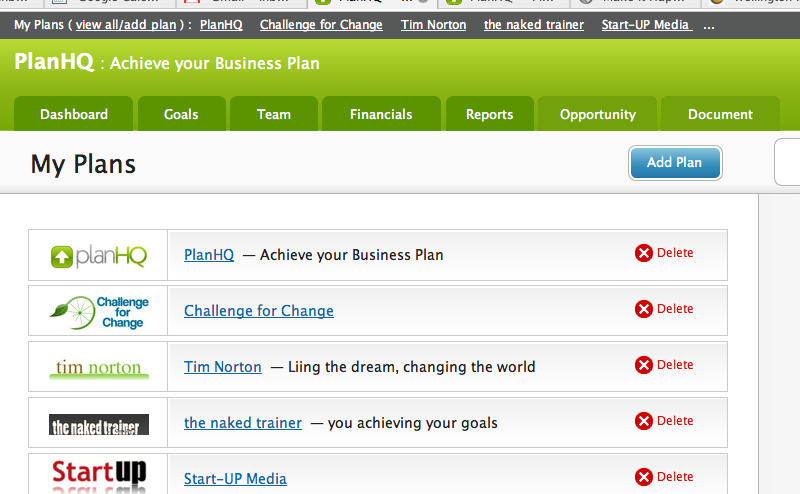This screenshot has height=494, width=800.
Task: Open Tim Norton link in the top bar
Action: pyautogui.click(x=433, y=24)
